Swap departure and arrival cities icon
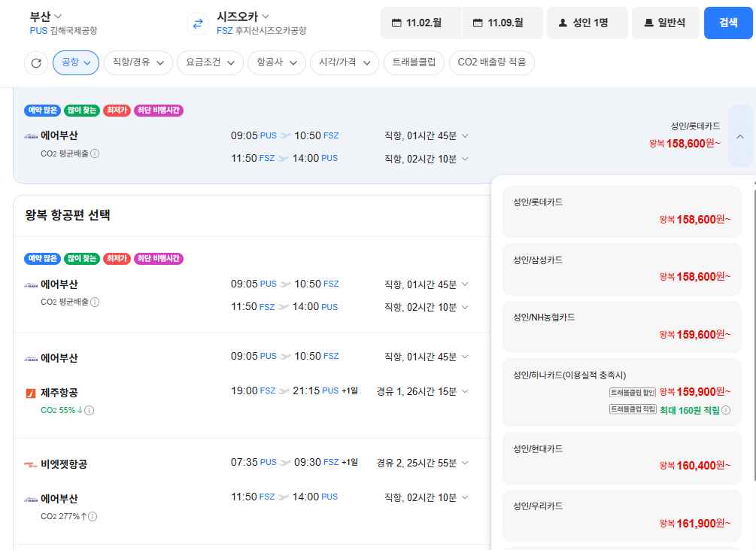756x550 pixels. pyautogui.click(x=198, y=23)
